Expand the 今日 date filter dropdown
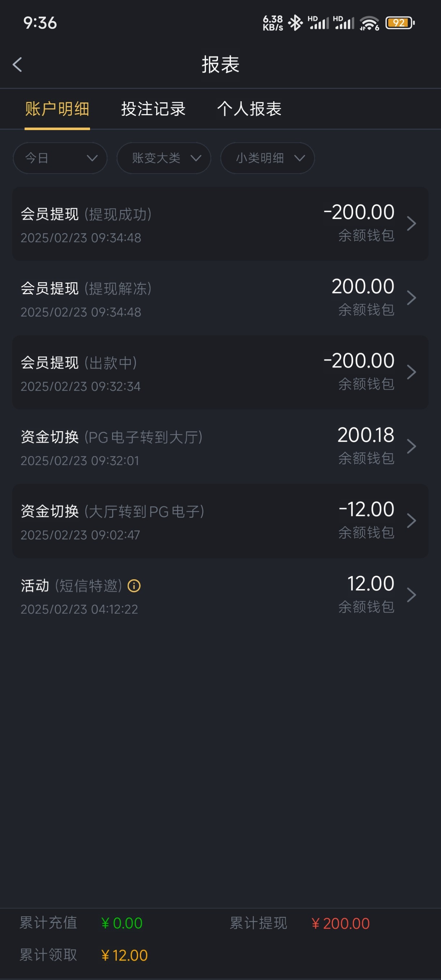This screenshot has width=441, height=980. [x=60, y=158]
